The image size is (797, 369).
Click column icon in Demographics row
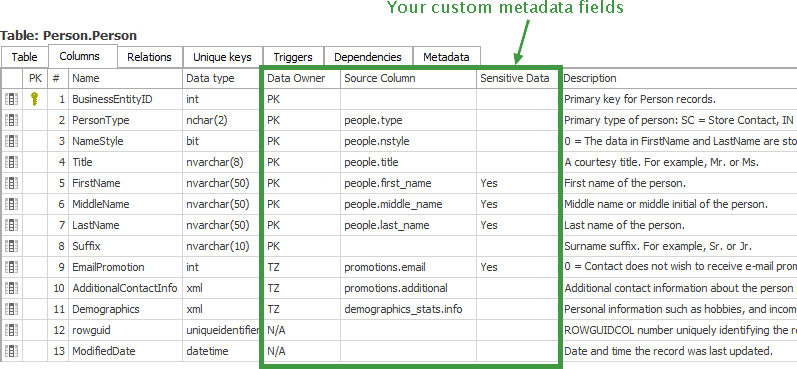point(12,309)
